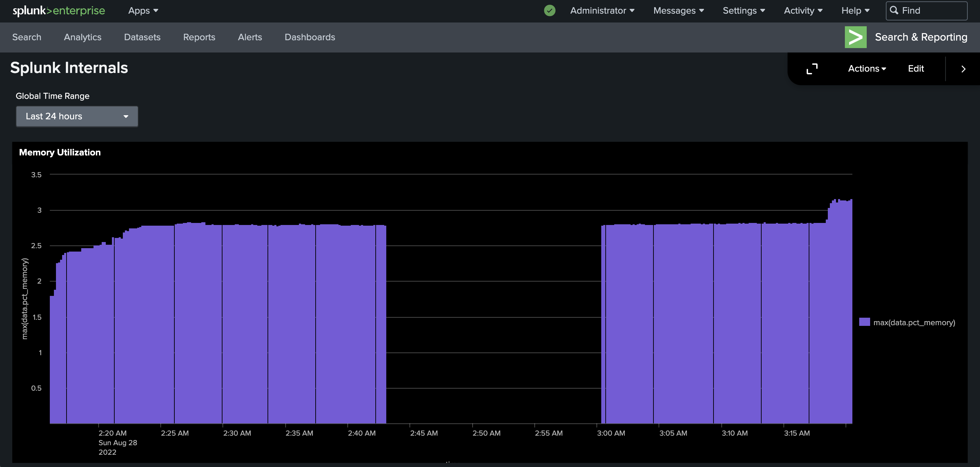Open the Analytics tab
The width and height of the screenshot is (980, 467).
pyautogui.click(x=83, y=37)
